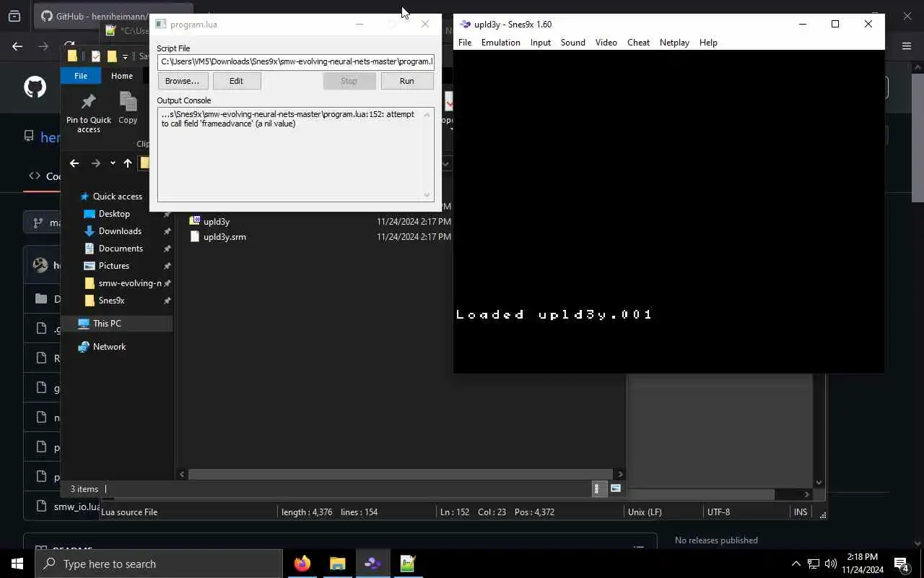The image size is (924, 578).
Task: Select This PC in navigation pane
Action: coord(106,324)
